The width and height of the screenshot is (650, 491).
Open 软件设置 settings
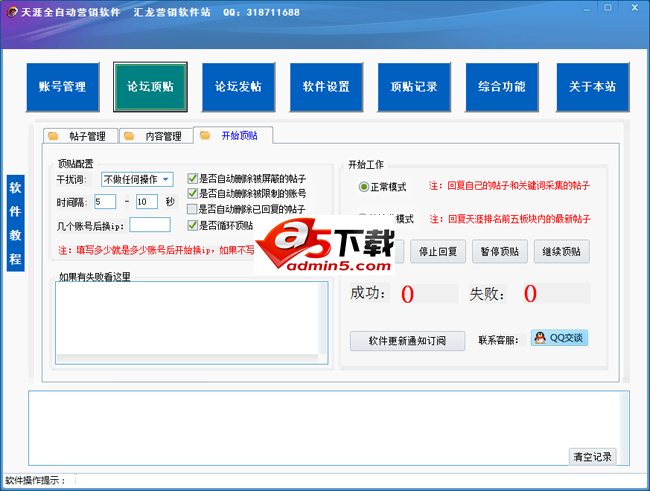(326, 87)
